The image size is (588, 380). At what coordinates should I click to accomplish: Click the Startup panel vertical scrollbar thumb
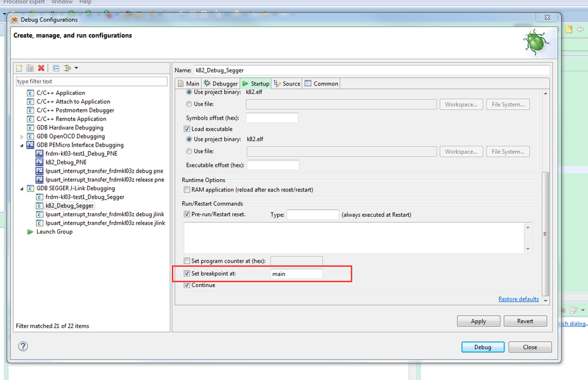tap(546, 233)
